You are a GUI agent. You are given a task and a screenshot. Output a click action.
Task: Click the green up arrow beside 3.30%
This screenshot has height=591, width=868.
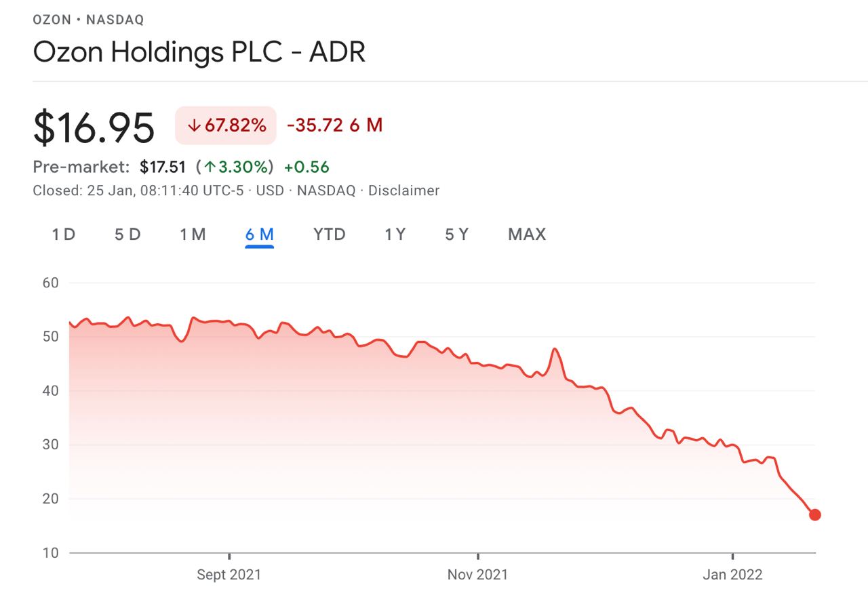[x=210, y=167]
